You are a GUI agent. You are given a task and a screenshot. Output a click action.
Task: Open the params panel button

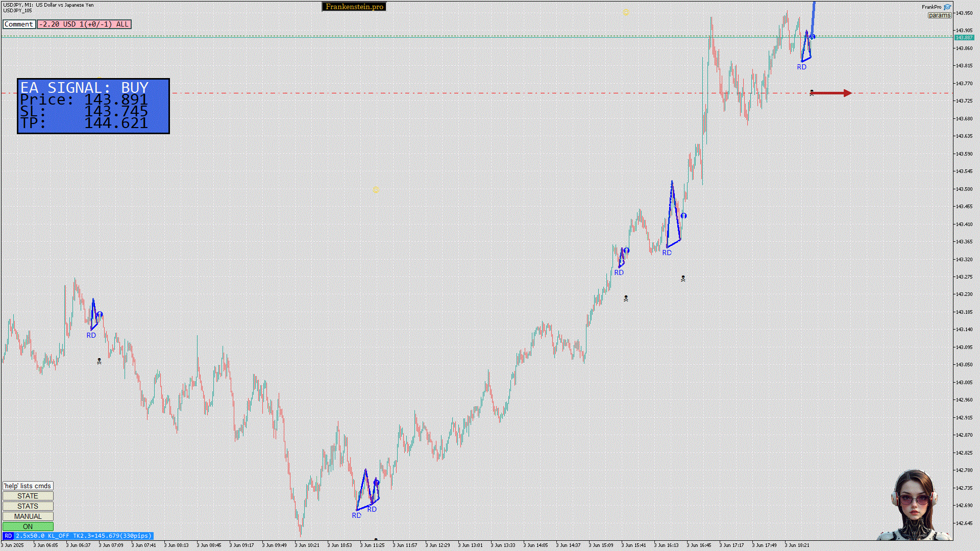[939, 15]
